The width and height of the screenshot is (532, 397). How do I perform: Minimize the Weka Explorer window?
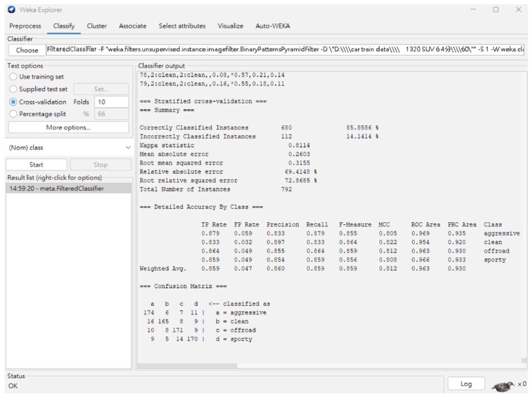(473, 10)
